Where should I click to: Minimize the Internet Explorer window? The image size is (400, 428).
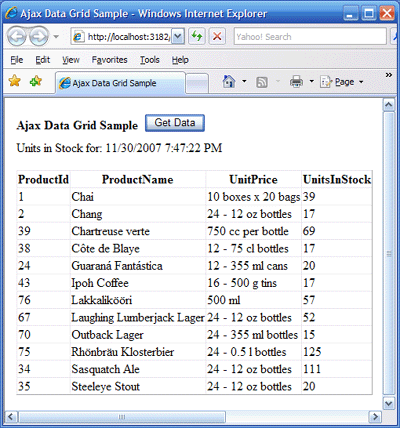pos(350,14)
